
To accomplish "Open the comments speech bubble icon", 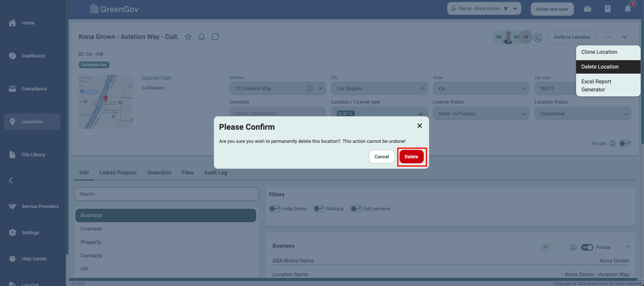I will (215, 37).
